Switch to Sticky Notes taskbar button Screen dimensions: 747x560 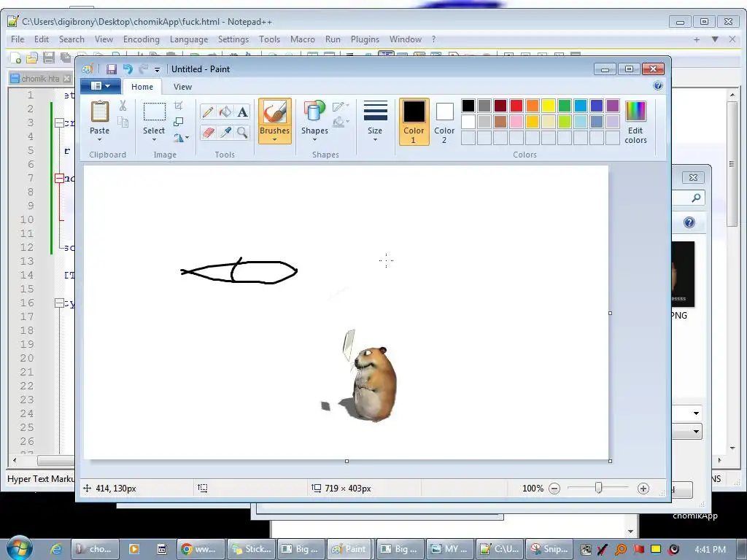click(251, 549)
